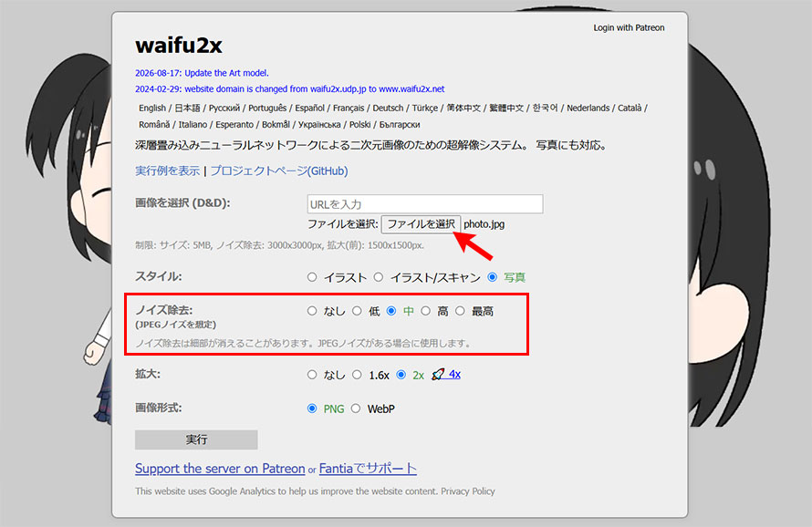Viewport: 812px width, 527px height.
Task: Select 写真 style radio button
Action: [x=493, y=277]
